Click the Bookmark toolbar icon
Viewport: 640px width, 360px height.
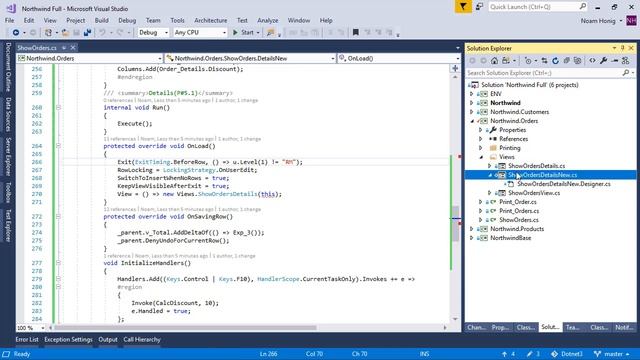point(356,32)
